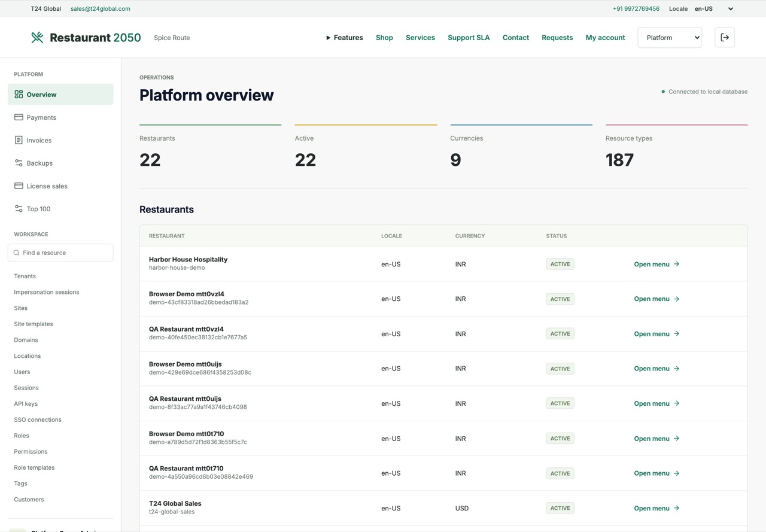
Task: Click the Invoices document icon
Action: [19, 140]
